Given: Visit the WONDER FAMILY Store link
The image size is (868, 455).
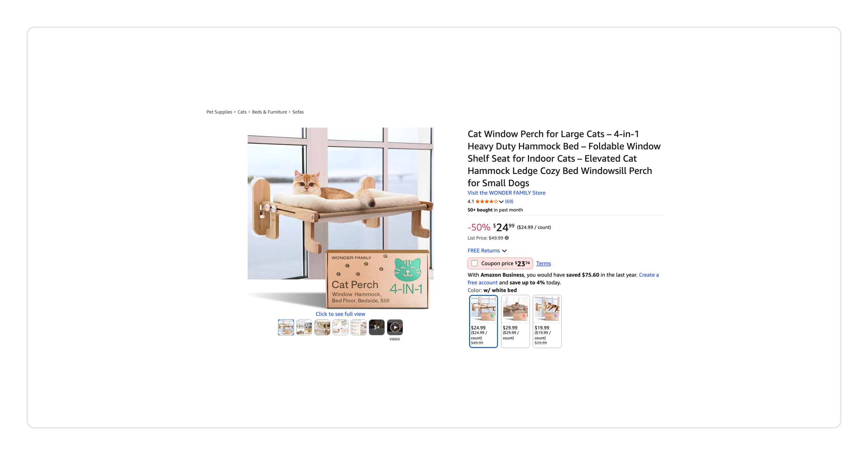Looking at the screenshot, I should (506, 193).
